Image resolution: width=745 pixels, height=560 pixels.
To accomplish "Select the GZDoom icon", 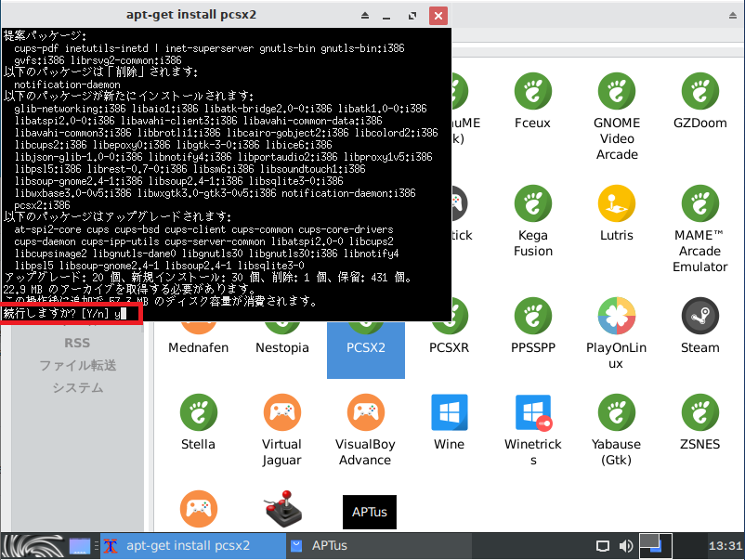I will click(x=699, y=91).
